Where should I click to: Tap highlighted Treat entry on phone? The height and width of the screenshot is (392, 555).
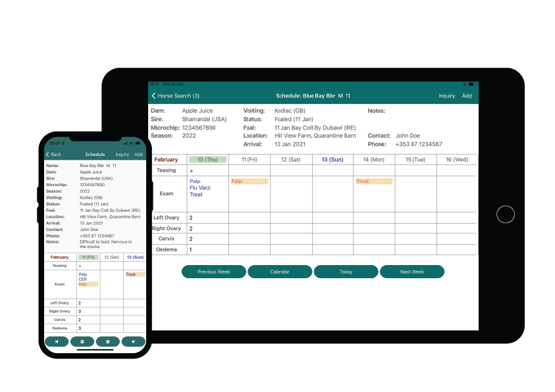(x=135, y=274)
